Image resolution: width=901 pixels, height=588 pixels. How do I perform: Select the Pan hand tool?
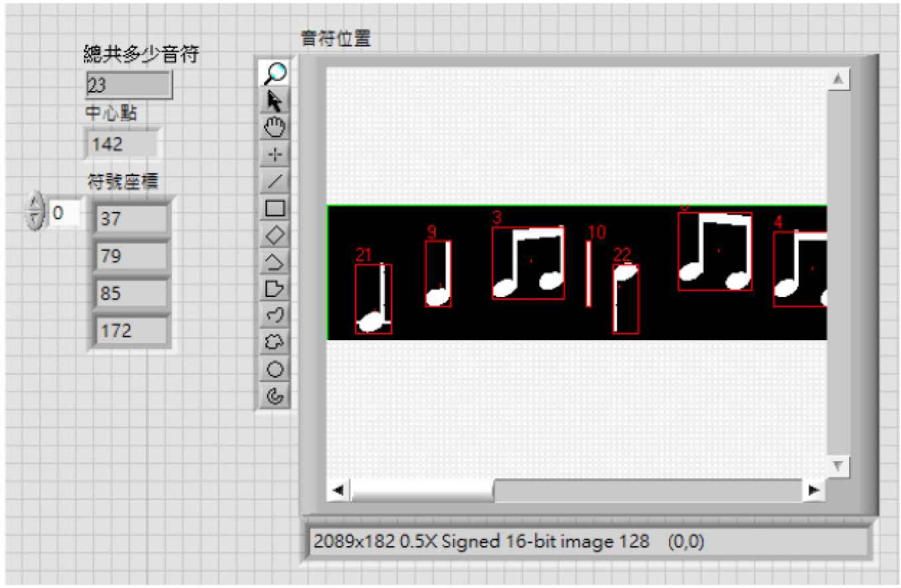click(275, 128)
